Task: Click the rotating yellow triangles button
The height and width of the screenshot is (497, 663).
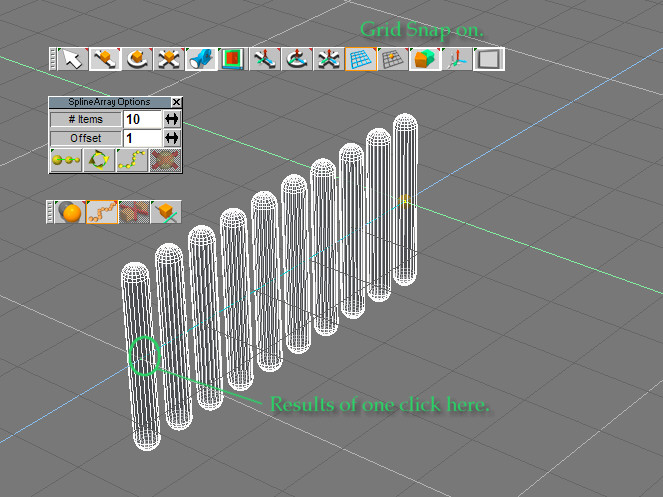Action: coord(99,159)
